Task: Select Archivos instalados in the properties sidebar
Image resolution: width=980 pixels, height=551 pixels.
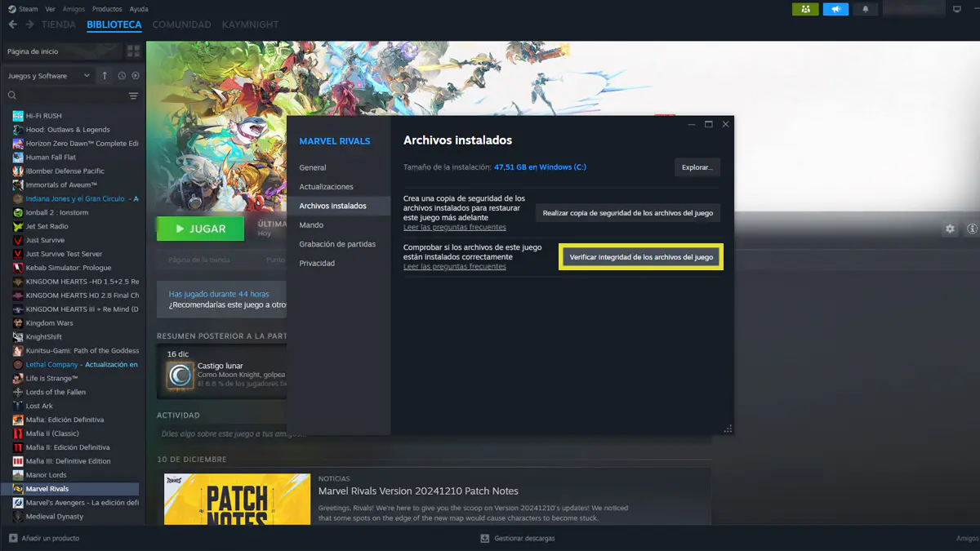Action: 338,206
